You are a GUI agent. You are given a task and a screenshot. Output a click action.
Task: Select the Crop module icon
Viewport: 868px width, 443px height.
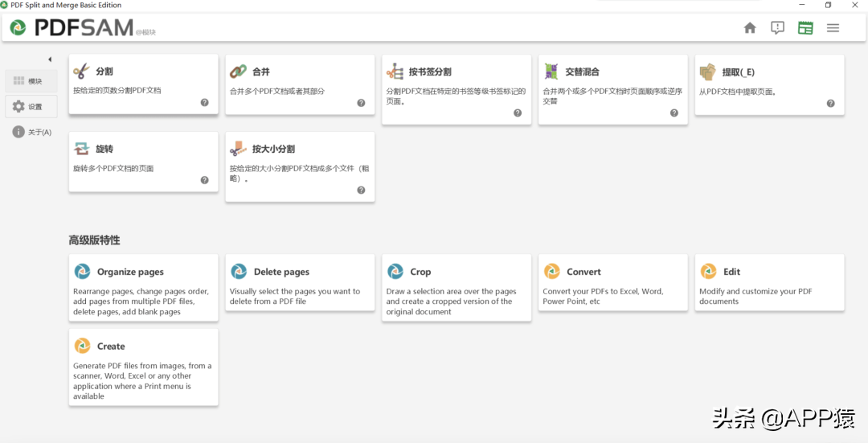click(395, 271)
